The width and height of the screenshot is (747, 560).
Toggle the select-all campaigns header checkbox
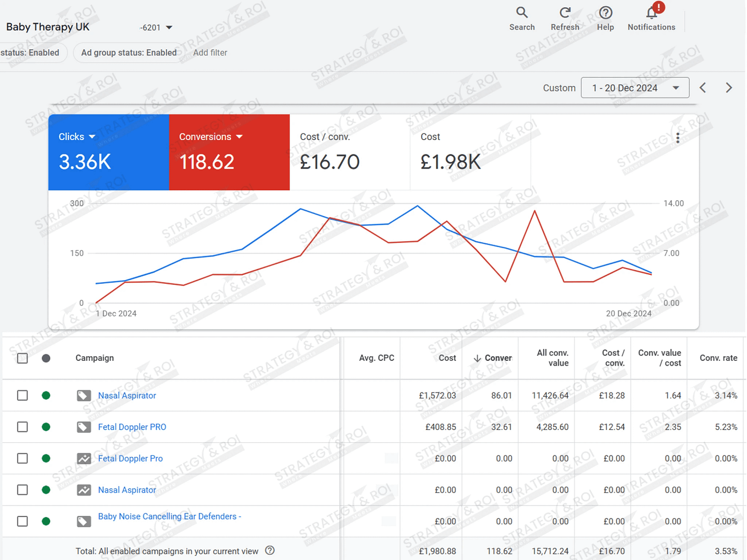click(x=22, y=358)
